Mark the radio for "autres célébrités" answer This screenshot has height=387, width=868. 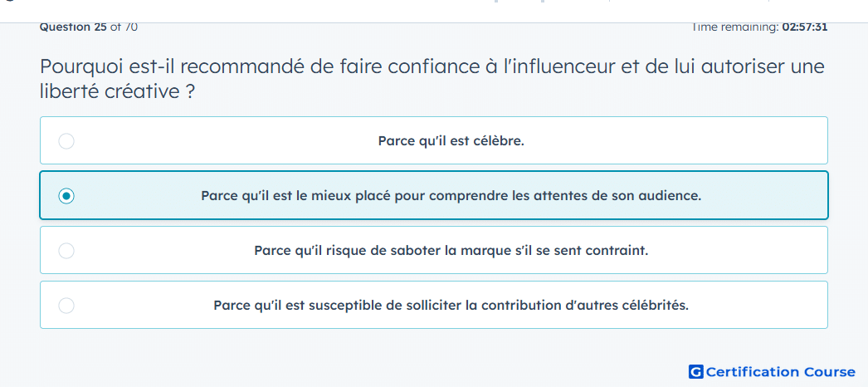point(66,305)
